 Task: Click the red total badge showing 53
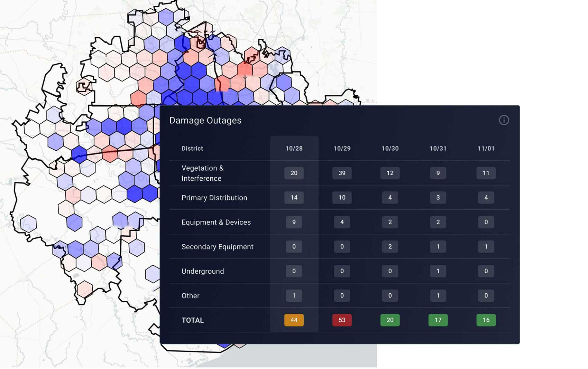[342, 320]
